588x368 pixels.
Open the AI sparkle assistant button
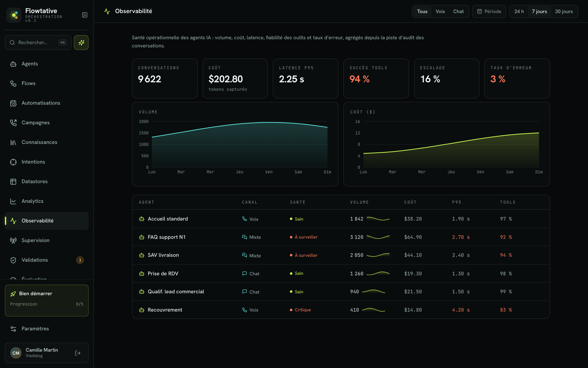[x=81, y=43]
